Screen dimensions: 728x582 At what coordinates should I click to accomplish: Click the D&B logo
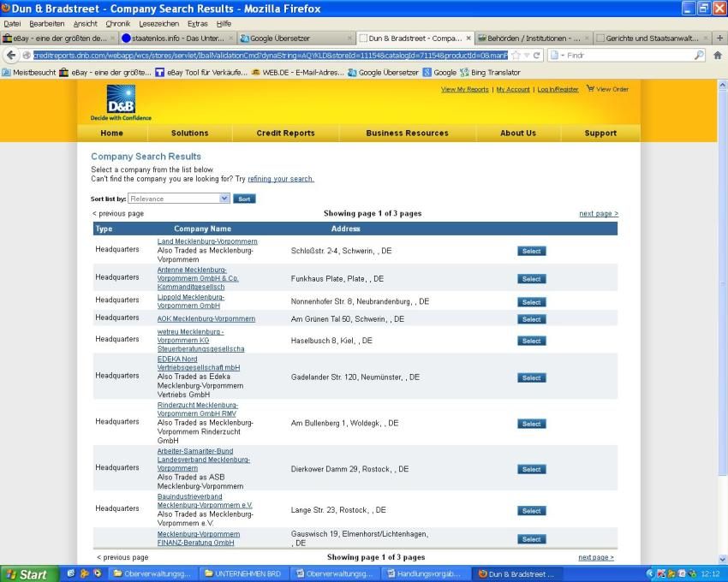pos(121,103)
